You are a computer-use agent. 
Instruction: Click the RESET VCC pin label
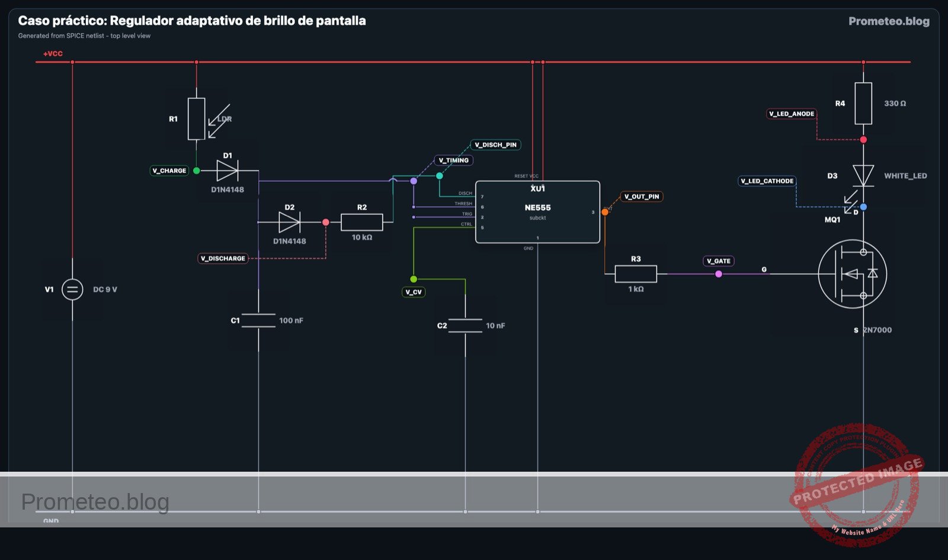coord(526,177)
